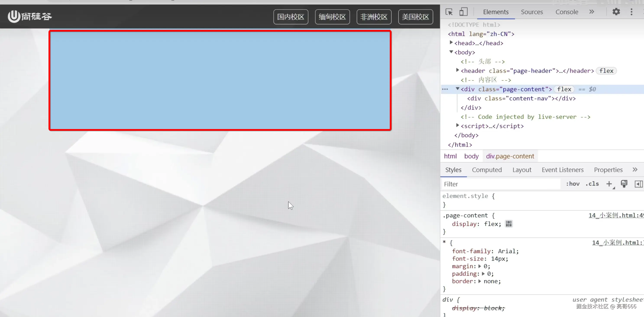Viewport: 644px width, 317px height.
Task: Click the paintbrush rendering emulation icon
Action: click(x=624, y=184)
